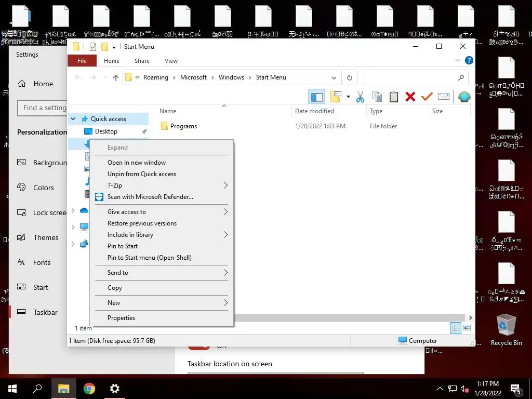The height and width of the screenshot is (399, 532).
Task: Click the Up one level arrow
Action: pyautogui.click(x=116, y=78)
